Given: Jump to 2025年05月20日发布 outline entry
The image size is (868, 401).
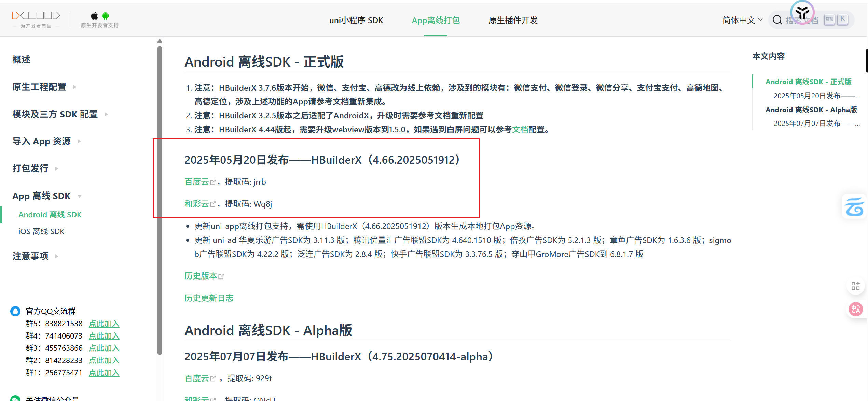Looking at the screenshot, I should point(816,96).
